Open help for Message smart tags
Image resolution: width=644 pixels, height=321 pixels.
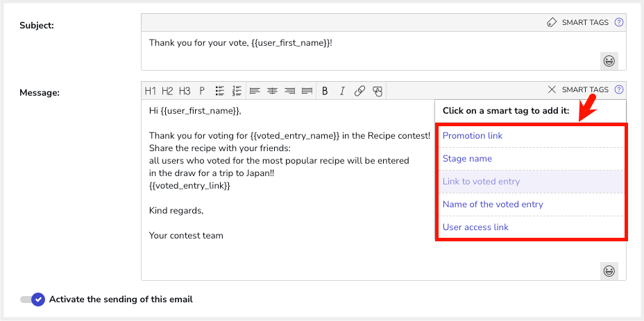(x=618, y=89)
